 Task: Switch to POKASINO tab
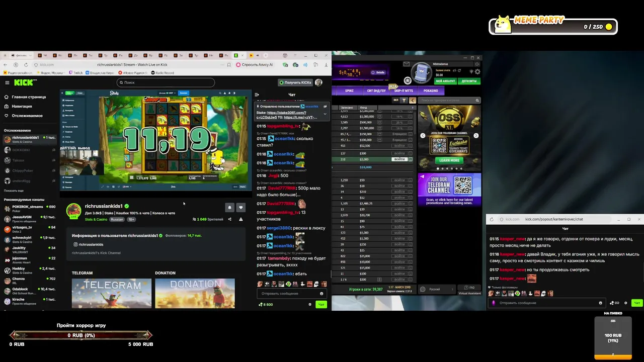click(x=431, y=90)
